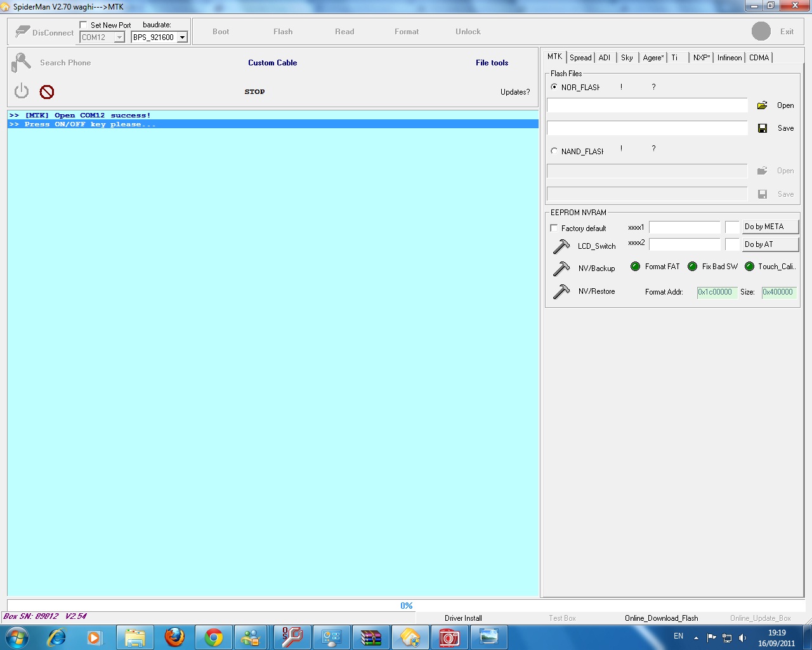
Task: Click the EN language indicator
Action: (x=678, y=636)
